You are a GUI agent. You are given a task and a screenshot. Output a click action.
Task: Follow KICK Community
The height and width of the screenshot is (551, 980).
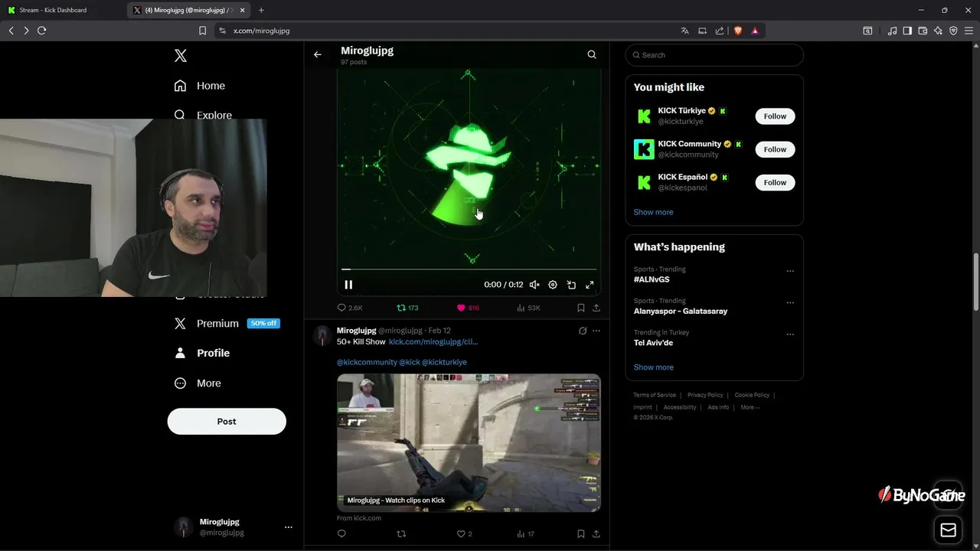coord(775,149)
